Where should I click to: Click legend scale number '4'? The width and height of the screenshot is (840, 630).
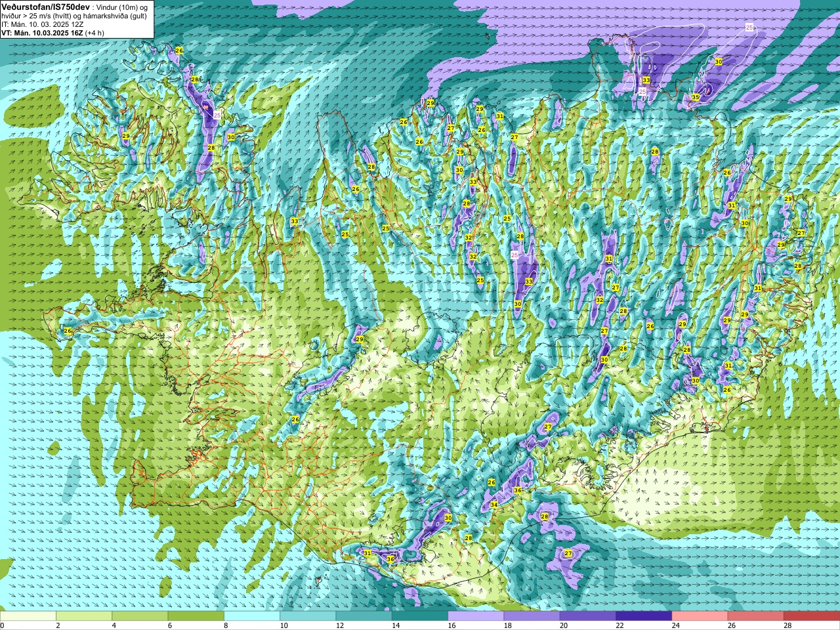pos(114,625)
